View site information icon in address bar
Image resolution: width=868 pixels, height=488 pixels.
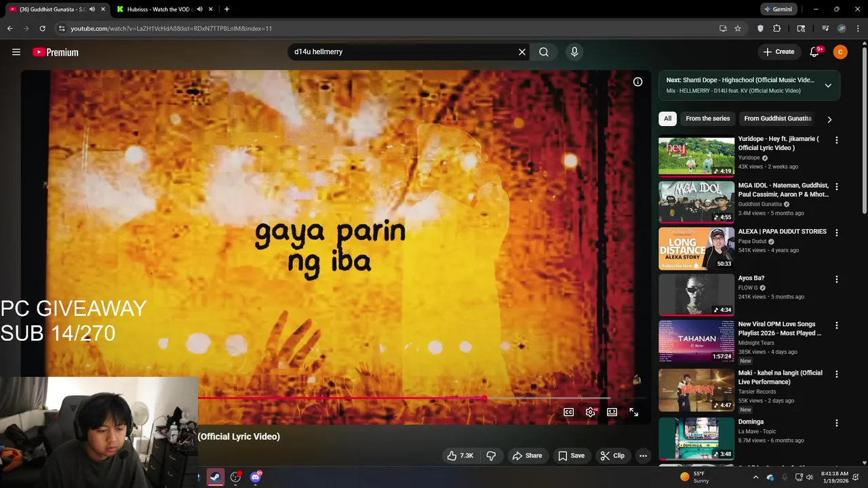(62, 28)
